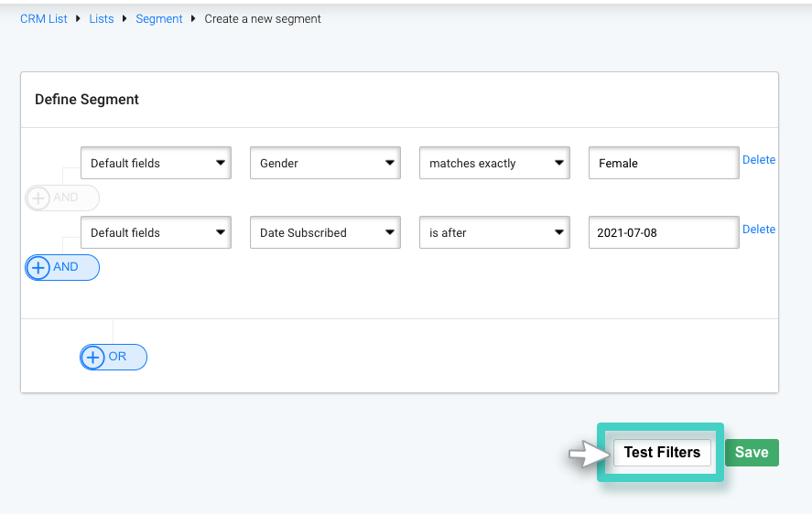
Task: Save the segment
Action: click(752, 453)
